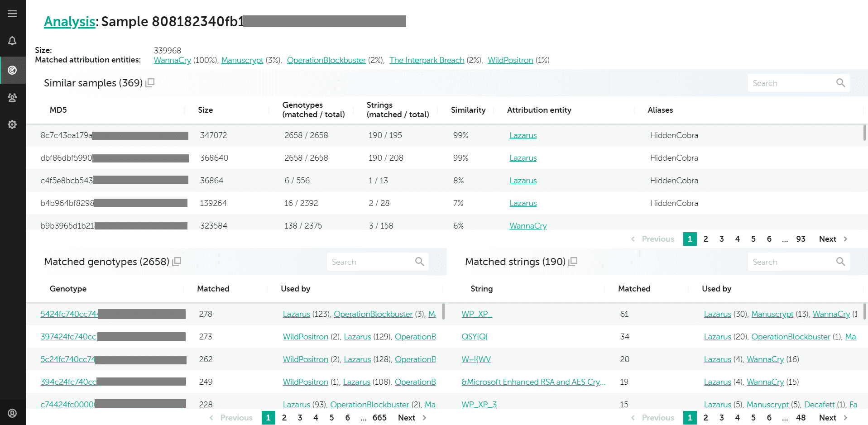Open Microsoft Enhanced RSA and AES string
The width and height of the screenshot is (868, 425).
(x=533, y=382)
